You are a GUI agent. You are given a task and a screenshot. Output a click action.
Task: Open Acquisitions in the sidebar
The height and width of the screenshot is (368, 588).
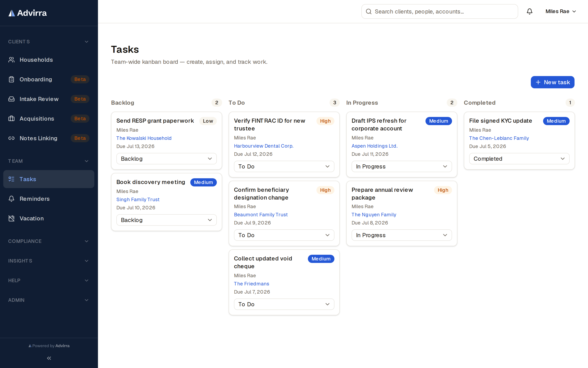49,119
